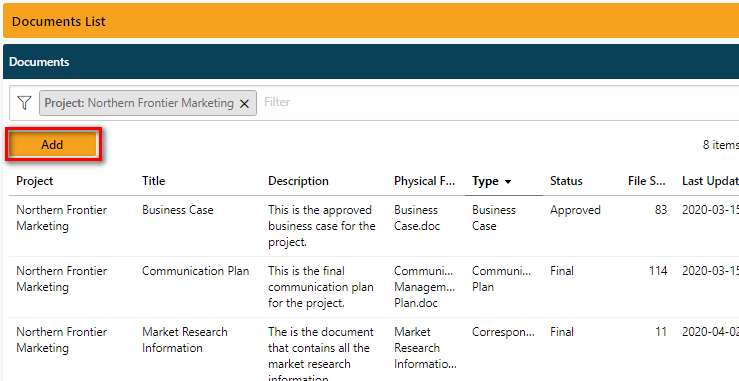Select file size 11 cell
The image size is (739, 381).
pyautogui.click(x=661, y=332)
